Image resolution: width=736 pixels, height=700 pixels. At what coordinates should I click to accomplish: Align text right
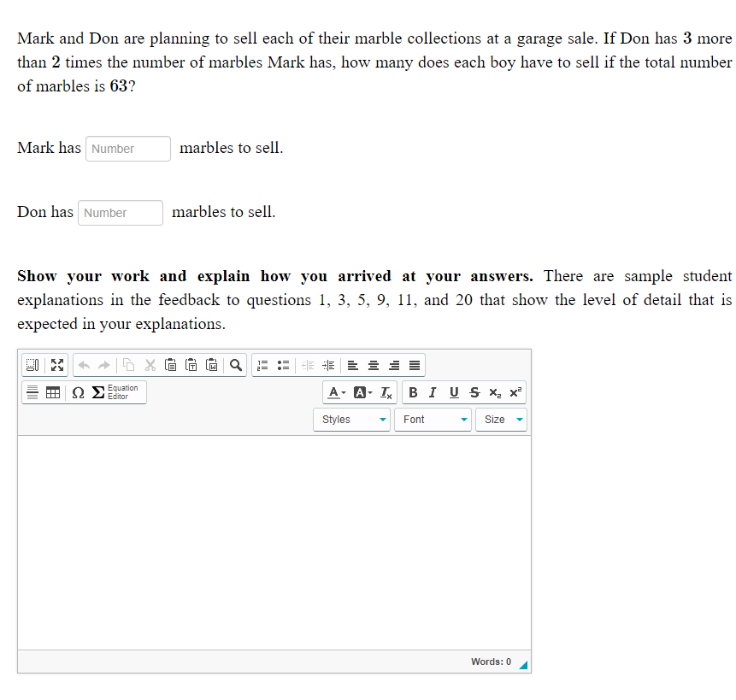394,365
